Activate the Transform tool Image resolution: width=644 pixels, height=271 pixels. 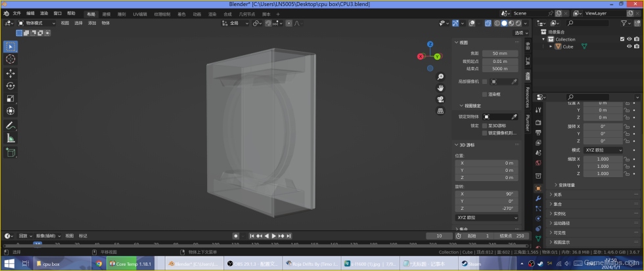(x=11, y=111)
